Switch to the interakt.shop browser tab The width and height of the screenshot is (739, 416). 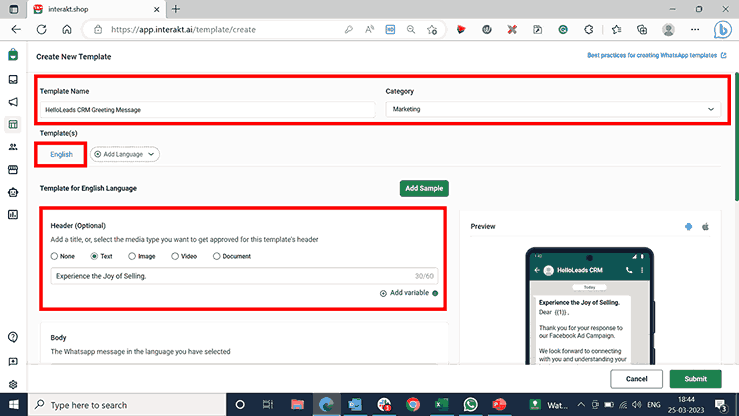[x=96, y=9]
